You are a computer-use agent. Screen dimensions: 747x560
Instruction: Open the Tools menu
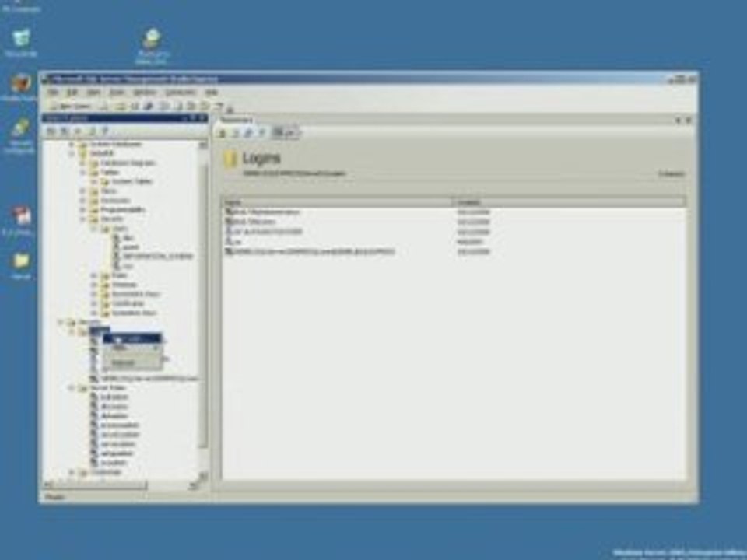(117, 92)
